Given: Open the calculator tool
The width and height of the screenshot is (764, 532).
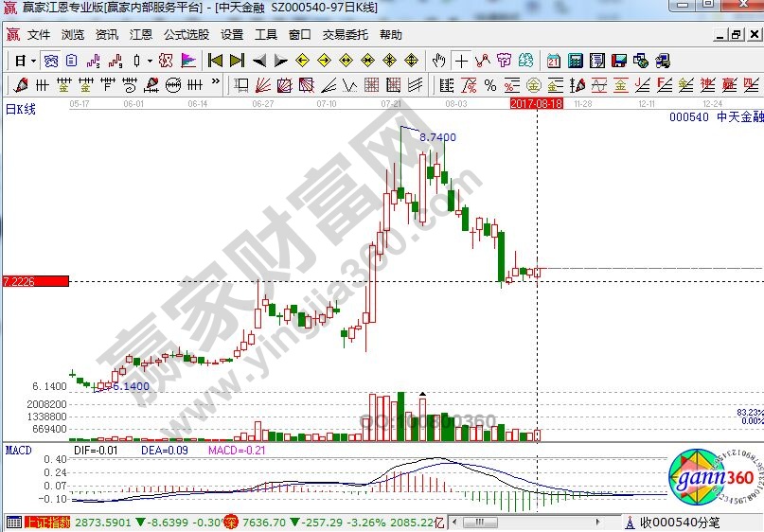Looking at the screenshot, I should click(575, 61).
